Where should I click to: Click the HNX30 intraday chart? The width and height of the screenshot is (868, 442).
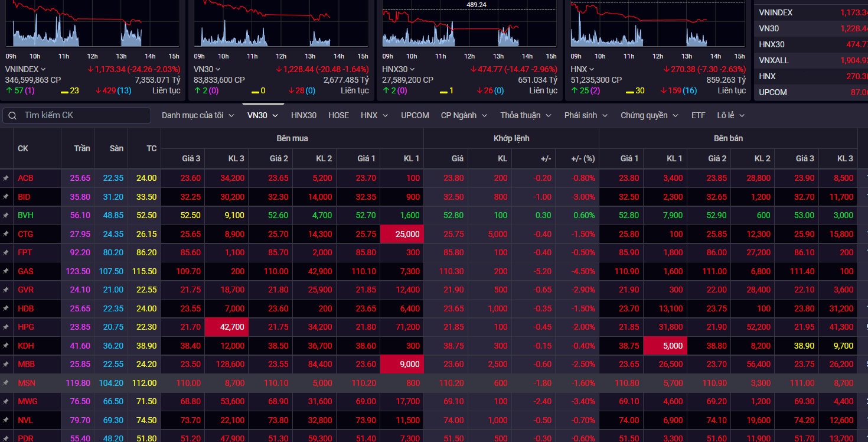click(x=469, y=27)
